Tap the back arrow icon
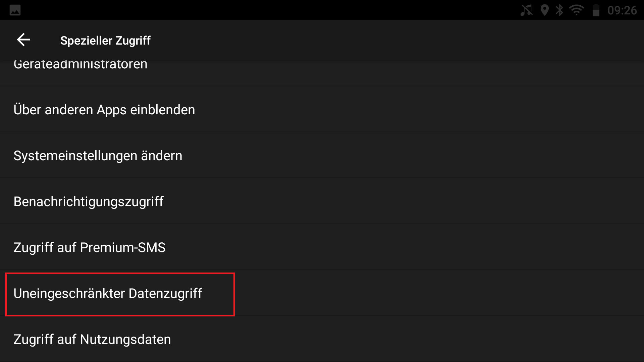The width and height of the screenshot is (644, 362). [x=23, y=40]
